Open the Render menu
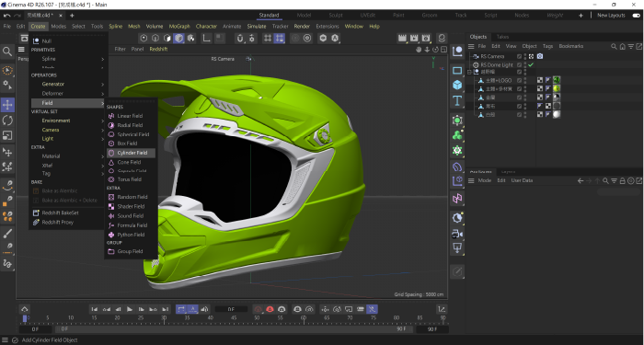 point(302,27)
